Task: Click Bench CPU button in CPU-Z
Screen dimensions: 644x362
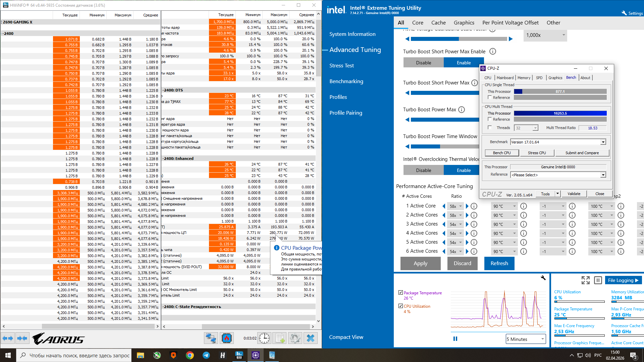Action: pyautogui.click(x=502, y=153)
